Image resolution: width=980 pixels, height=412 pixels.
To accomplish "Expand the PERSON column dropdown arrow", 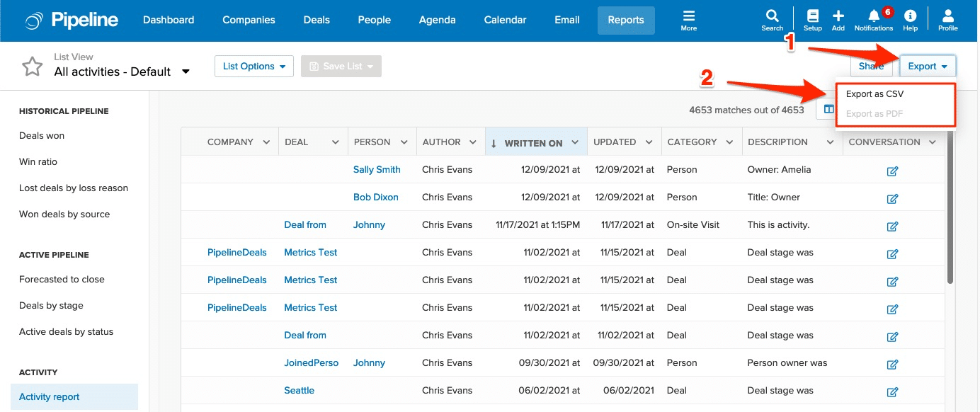I will pos(404,142).
